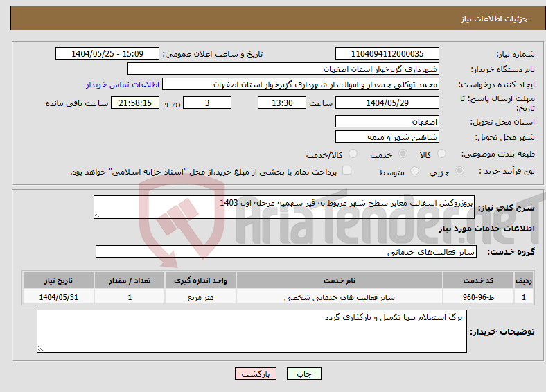Click the request creator name field
This screenshot has height=392, width=546.
tap(301, 84)
